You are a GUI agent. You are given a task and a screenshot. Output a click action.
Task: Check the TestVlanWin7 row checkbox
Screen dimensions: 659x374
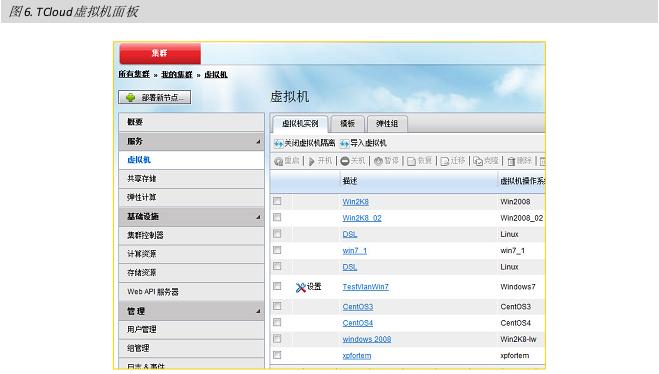pos(277,286)
